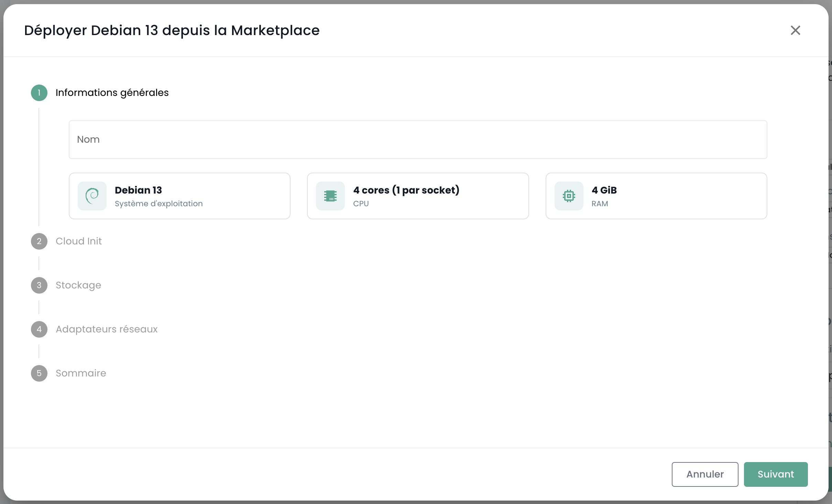Click the RAM processor icon
The height and width of the screenshot is (504, 832).
pyautogui.click(x=569, y=196)
